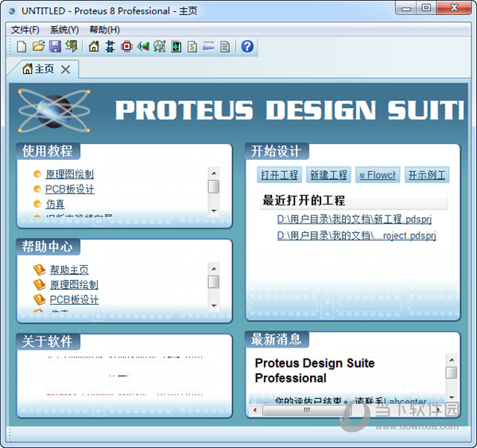The width and height of the screenshot is (477, 448).
Task: Open the 帮助主页 help link
Action: [69, 270]
